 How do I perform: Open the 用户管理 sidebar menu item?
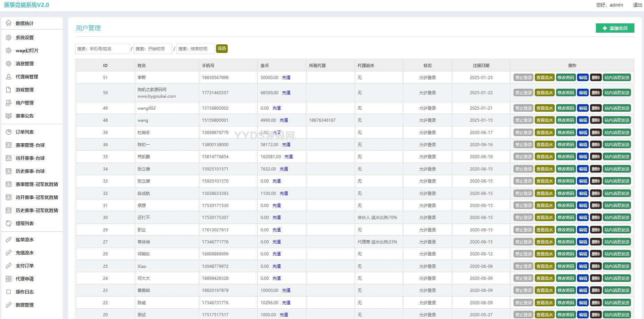pyautogui.click(x=25, y=103)
